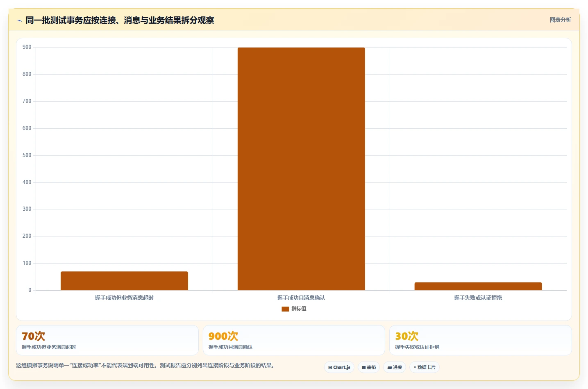
Task: Click the tall 握手成功且消息确认 bar
Action: coord(301,169)
